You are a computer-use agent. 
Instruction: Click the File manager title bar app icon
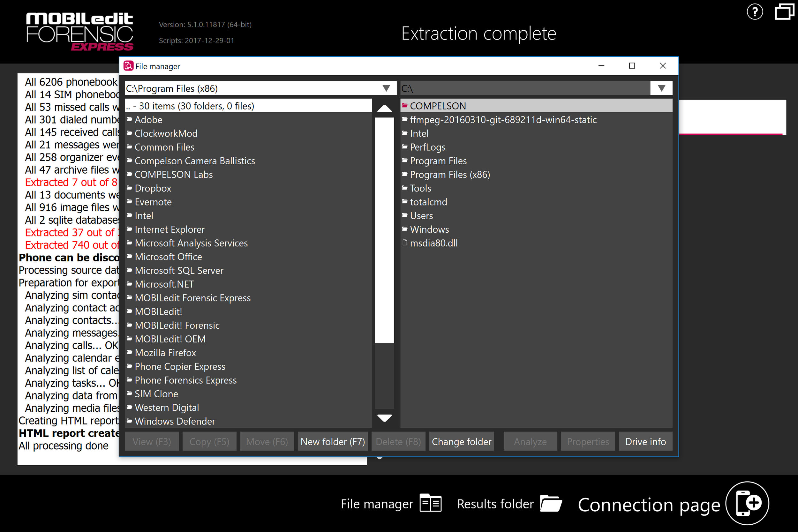(x=128, y=66)
